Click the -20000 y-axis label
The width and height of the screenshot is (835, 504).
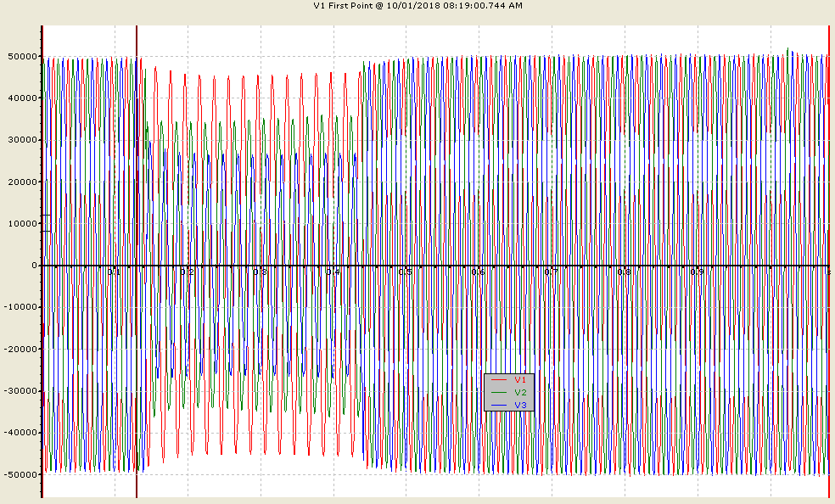click(20, 349)
